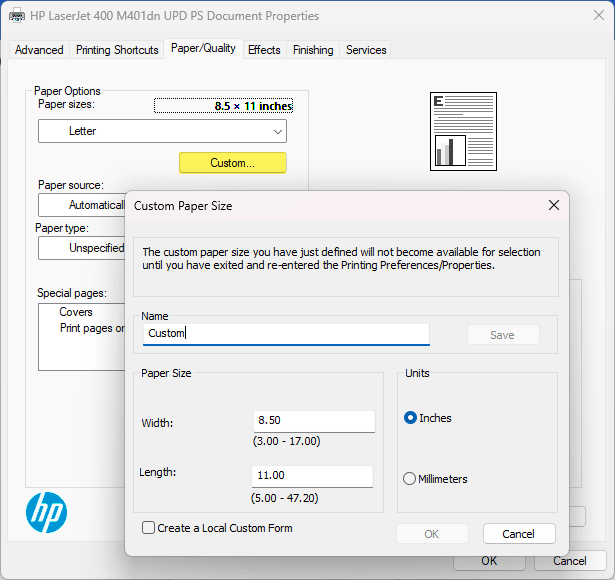Click the Name input field
Image resolution: width=615 pixels, height=580 pixels.
point(286,334)
